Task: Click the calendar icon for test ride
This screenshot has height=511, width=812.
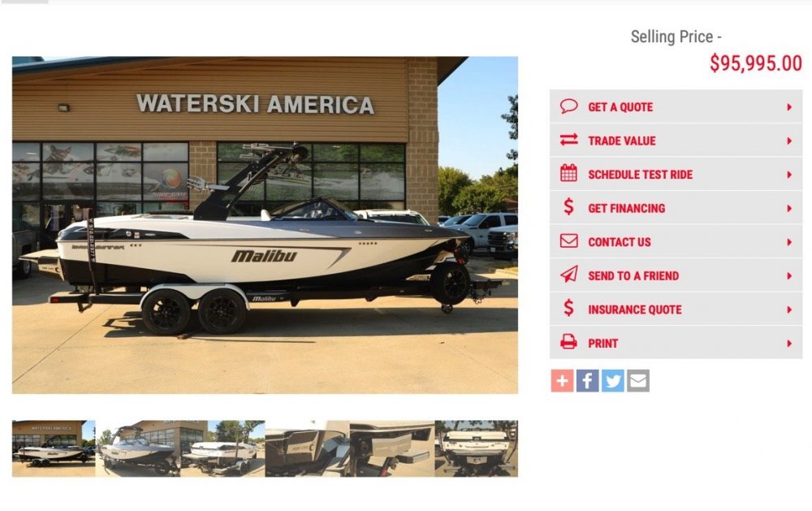Action: (x=568, y=173)
